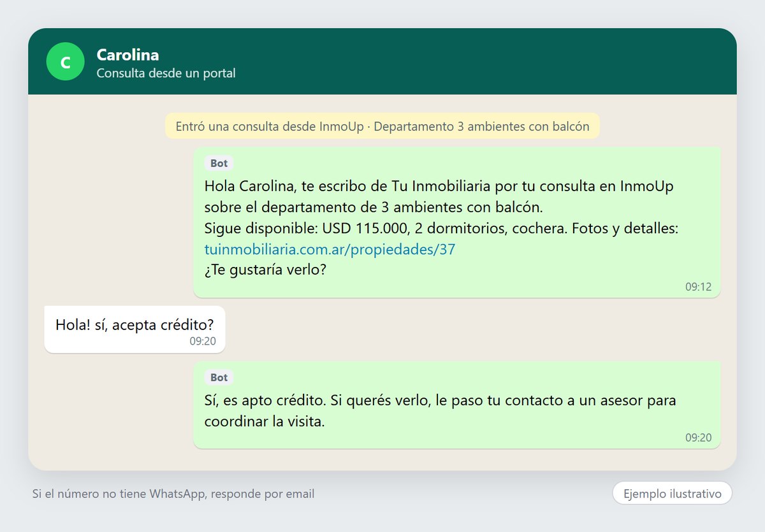Click the line '¿Te gustaría verlo?'

point(265,270)
